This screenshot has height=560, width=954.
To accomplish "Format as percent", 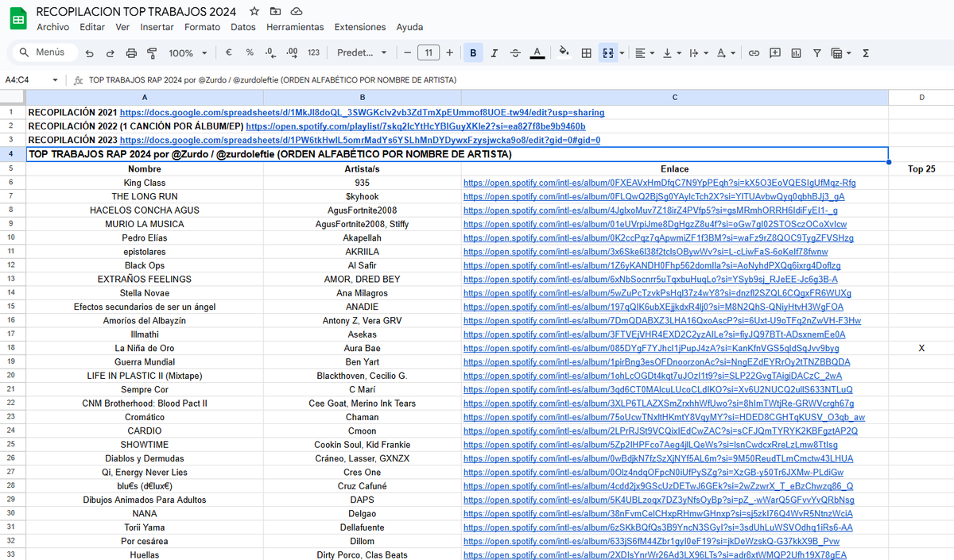I will pyautogui.click(x=250, y=53).
